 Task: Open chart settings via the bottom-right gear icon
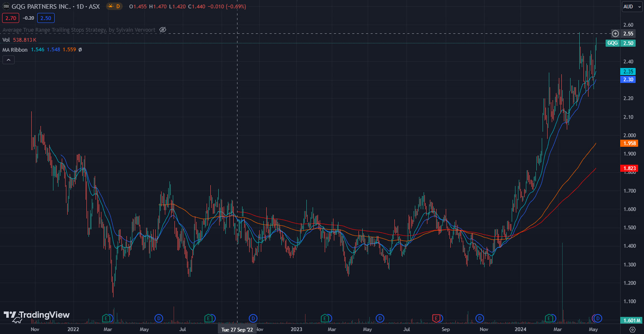632,329
